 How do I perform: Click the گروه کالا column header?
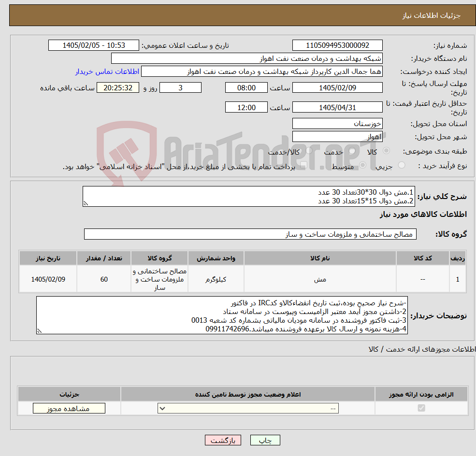pyautogui.click(x=159, y=258)
